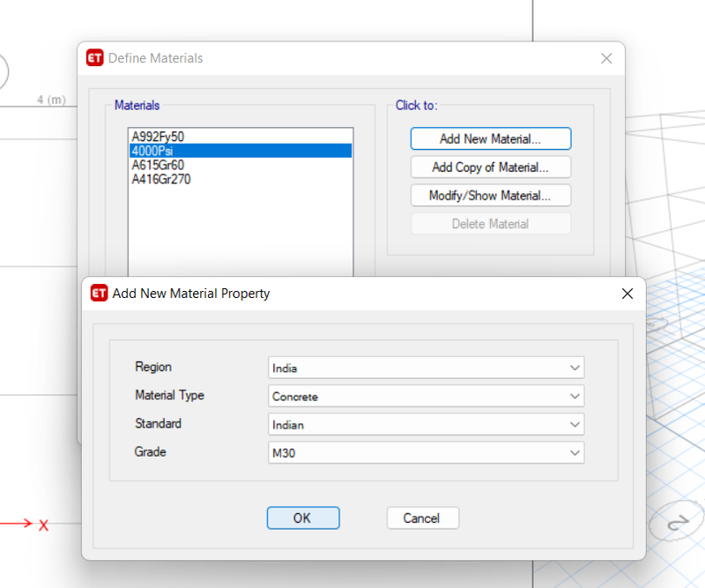Image resolution: width=705 pixels, height=588 pixels.
Task: Cancel the Add New Material Property dialog
Action: click(423, 518)
